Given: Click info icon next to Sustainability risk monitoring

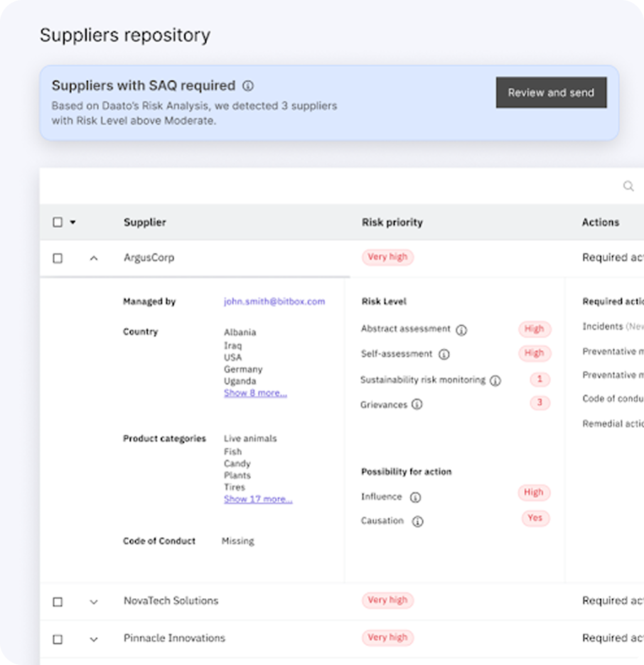Looking at the screenshot, I should (495, 381).
